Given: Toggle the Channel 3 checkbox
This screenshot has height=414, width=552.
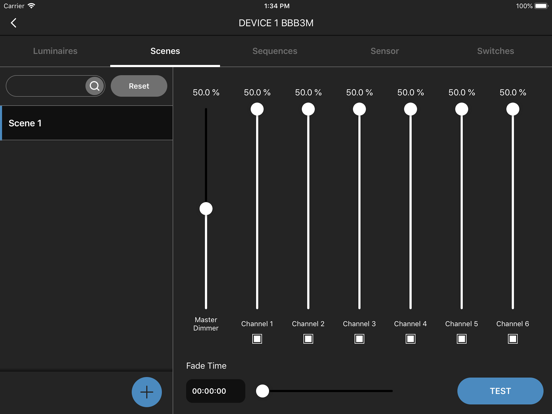Looking at the screenshot, I should 359,339.
